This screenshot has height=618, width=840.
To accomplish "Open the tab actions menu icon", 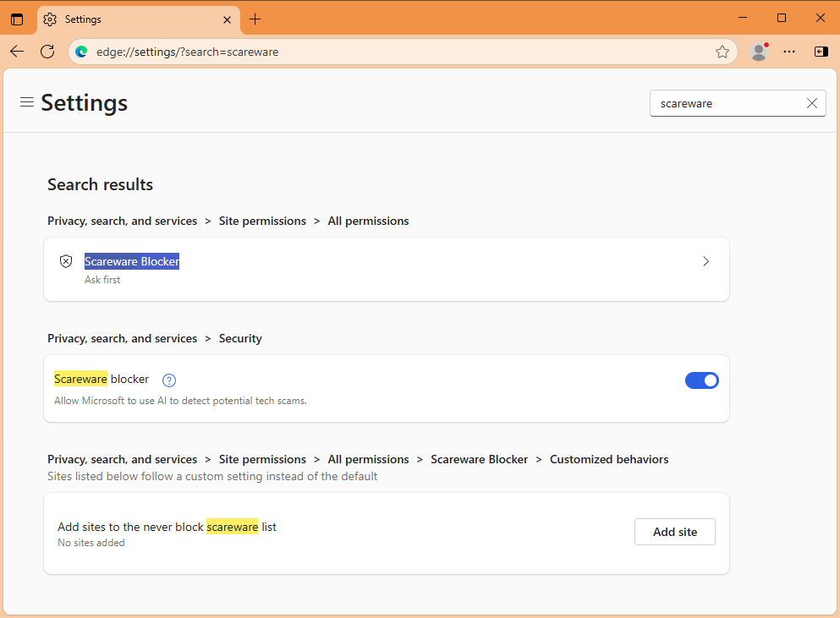I will click(x=17, y=19).
